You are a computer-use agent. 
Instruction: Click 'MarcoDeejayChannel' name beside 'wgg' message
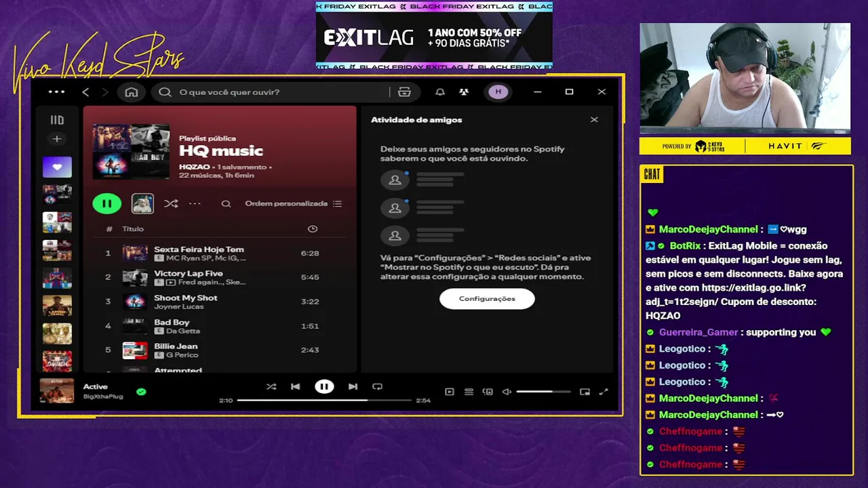pos(709,230)
